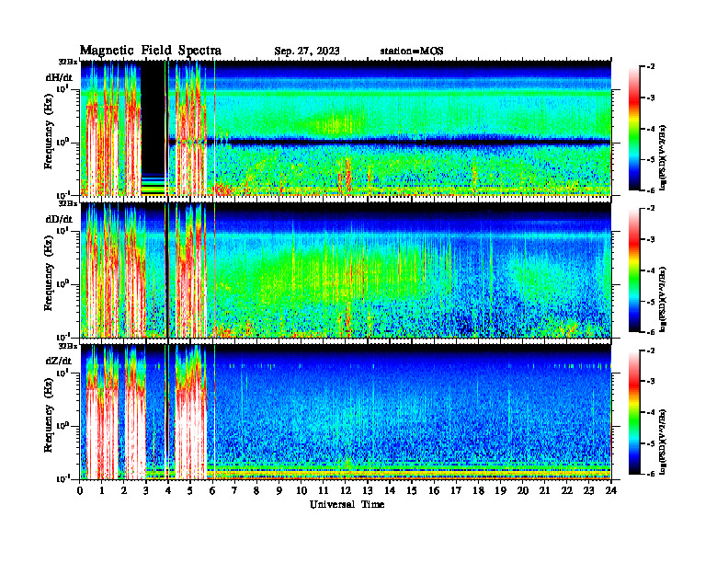Screen dimensions: 728x563
Task: Click the "-6" colorbar tick of dH/dt panel
Action: click(x=651, y=190)
